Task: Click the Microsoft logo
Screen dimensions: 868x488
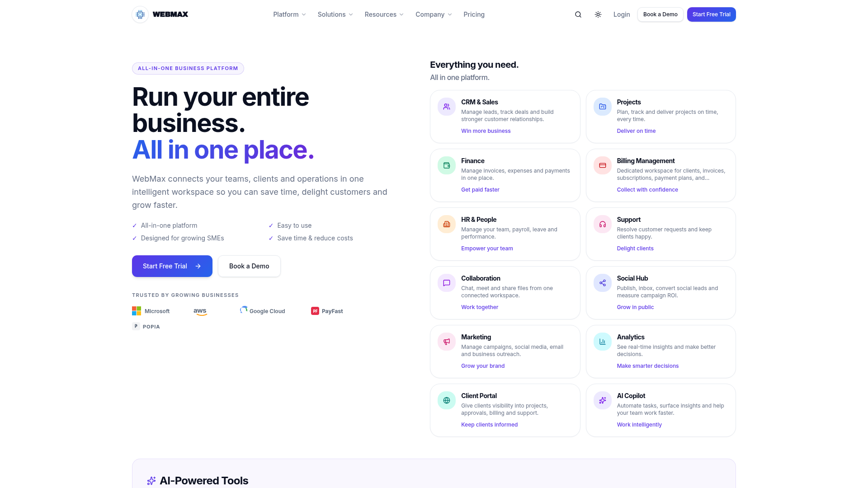Action: (137, 311)
